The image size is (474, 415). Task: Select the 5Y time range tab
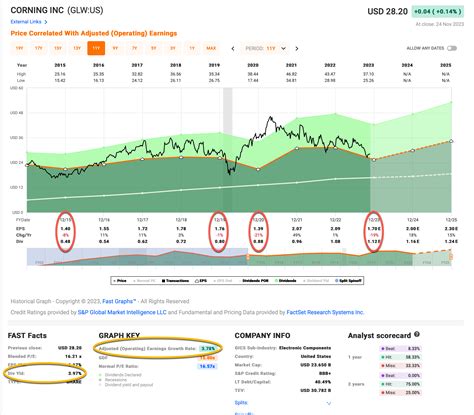[154, 48]
